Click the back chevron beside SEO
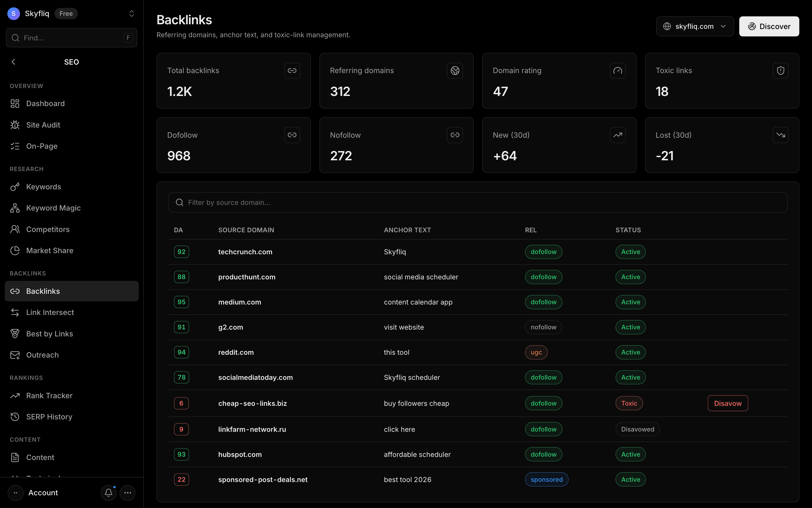Image resolution: width=812 pixels, height=508 pixels. click(x=14, y=62)
